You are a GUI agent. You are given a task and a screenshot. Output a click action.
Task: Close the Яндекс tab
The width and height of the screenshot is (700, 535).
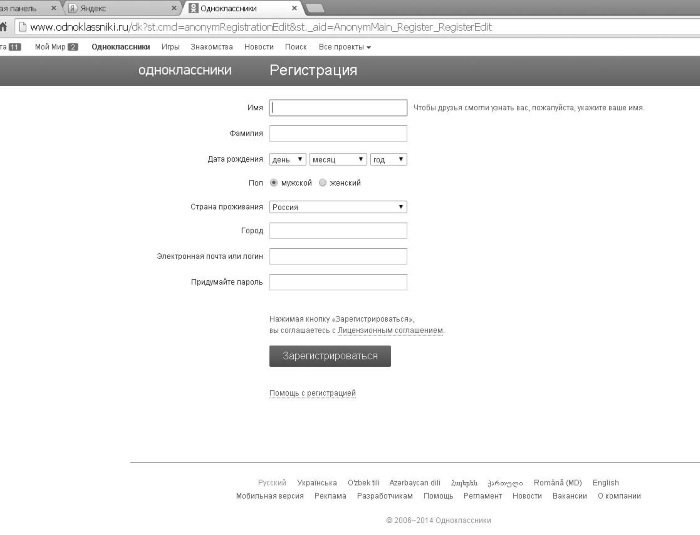(x=175, y=8)
